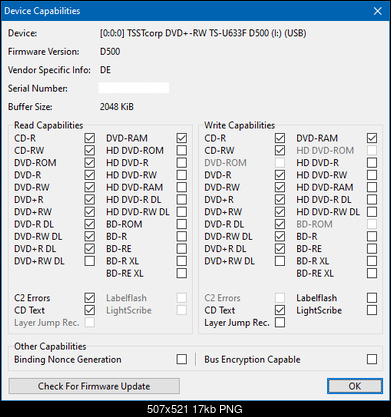This screenshot has height=417, width=391.
Task: Toggle Write DVD-RAM checkbox
Action: [372, 138]
